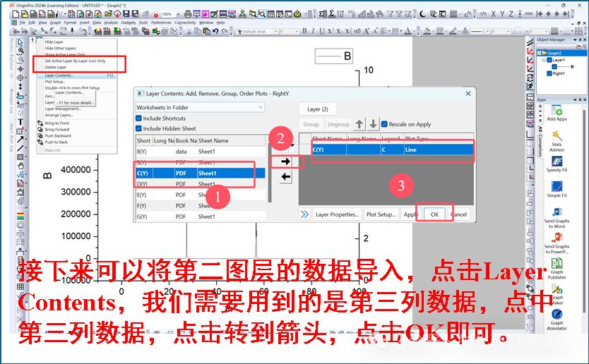Screen dimensions: 589x364
Task: Click the Save Project disk icon
Action: pos(126,14)
